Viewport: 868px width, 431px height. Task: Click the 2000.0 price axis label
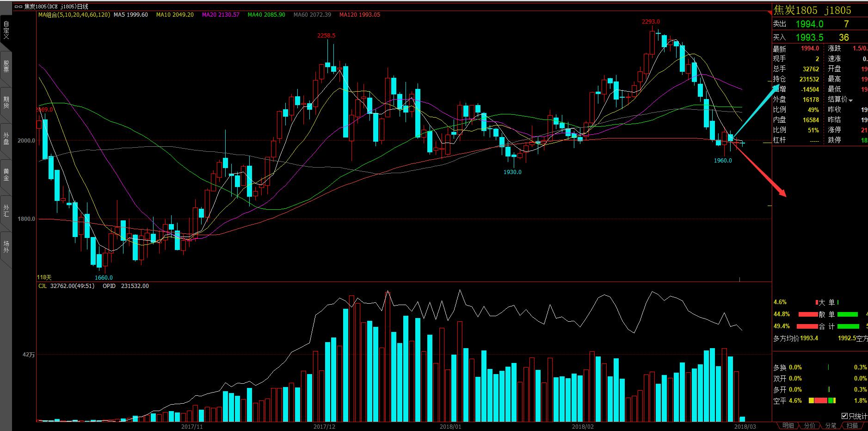tap(26, 141)
